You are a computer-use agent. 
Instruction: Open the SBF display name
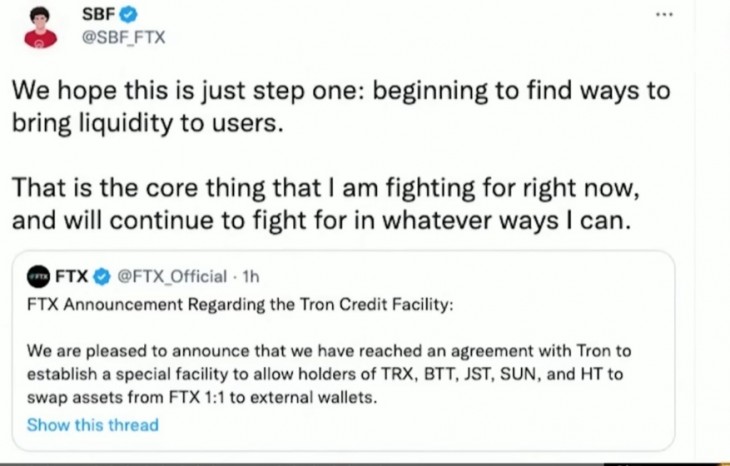click(x=98, y=14)
